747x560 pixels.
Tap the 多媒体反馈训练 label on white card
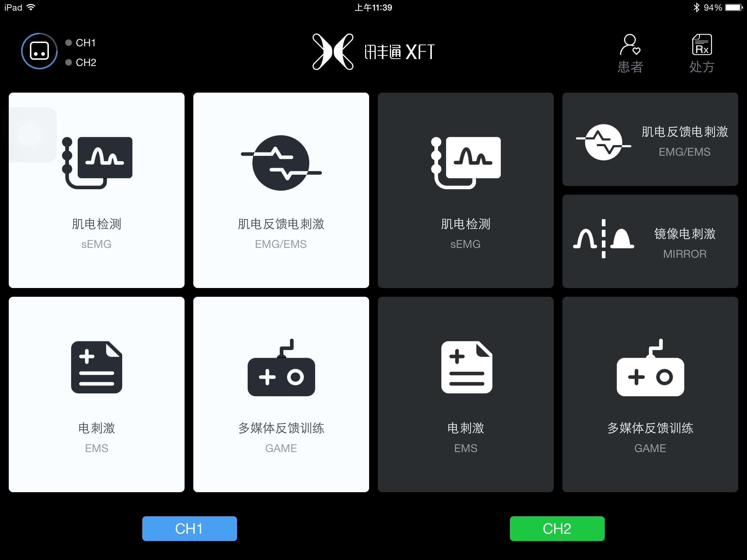tap(281, 428)
